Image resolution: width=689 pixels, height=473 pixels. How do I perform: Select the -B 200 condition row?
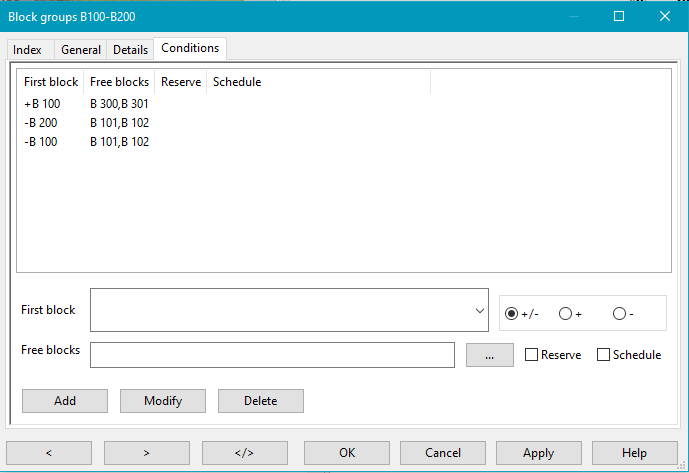41,123
